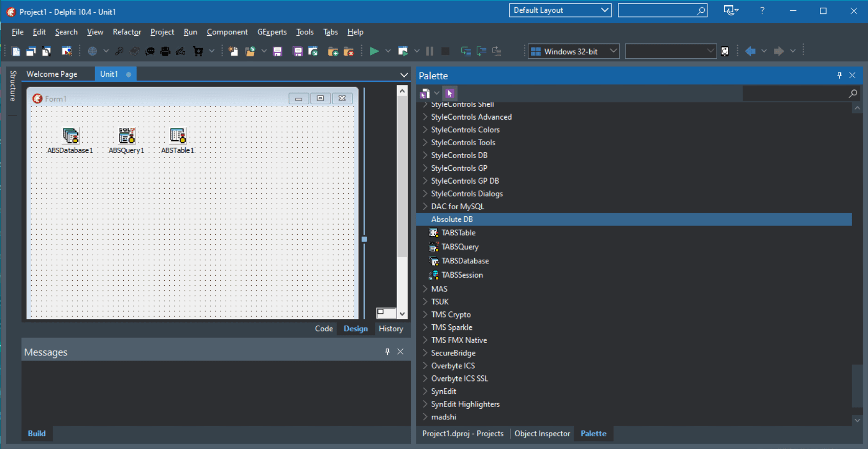Open the Structure side panel
Image resolution: width=868 pixels, height=449 pixels.
pos(13,86)
